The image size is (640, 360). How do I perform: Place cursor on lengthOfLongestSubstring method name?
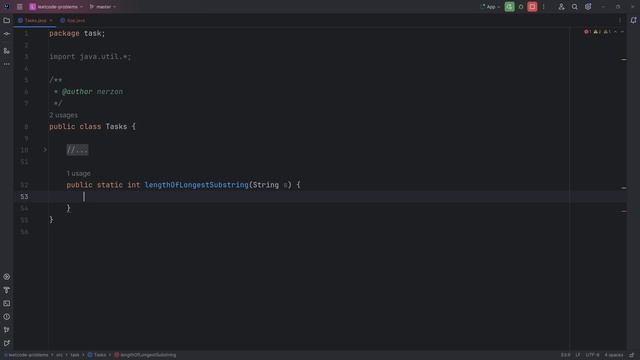click(196, 185)
